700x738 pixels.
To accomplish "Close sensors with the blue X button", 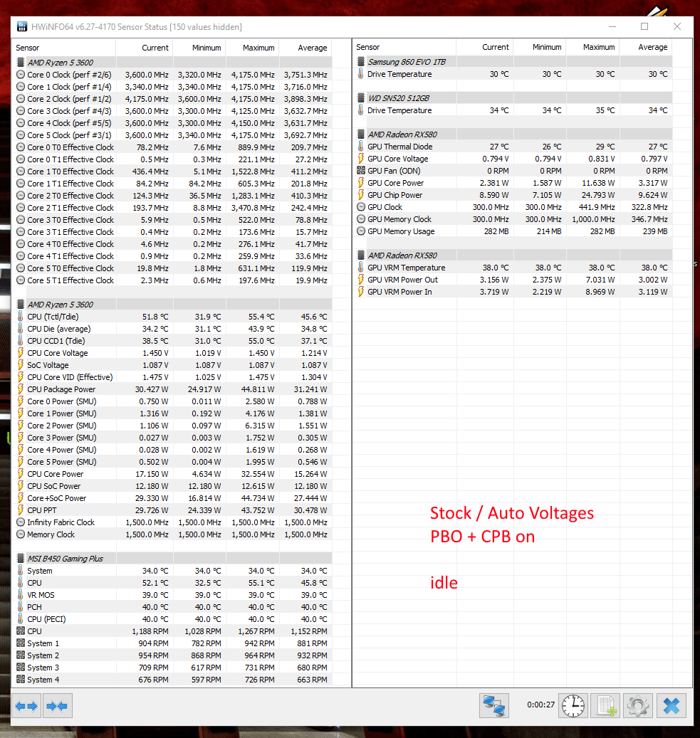I will tap(671, 705).
